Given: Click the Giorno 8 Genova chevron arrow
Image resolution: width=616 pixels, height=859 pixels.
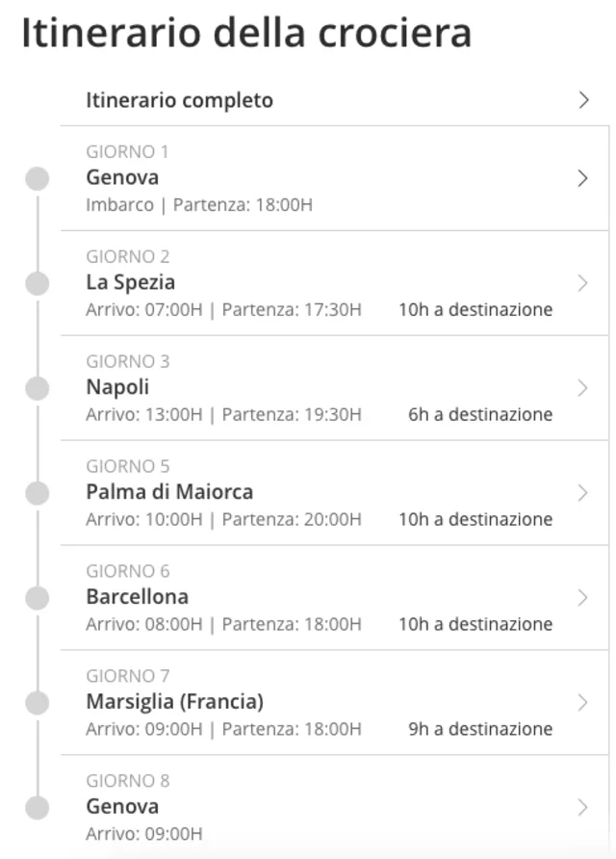Looking at the screenshot, I should 582,807.
